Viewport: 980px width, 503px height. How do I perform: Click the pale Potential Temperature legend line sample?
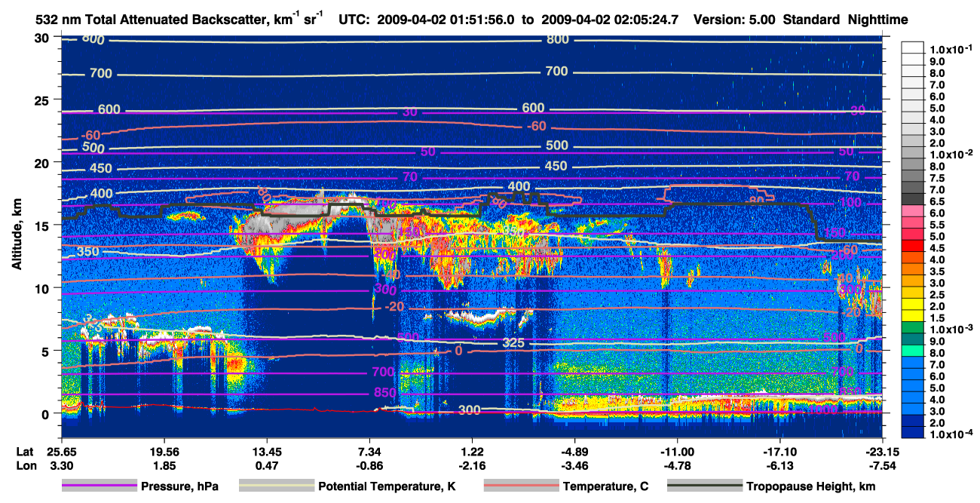point(276,486)
